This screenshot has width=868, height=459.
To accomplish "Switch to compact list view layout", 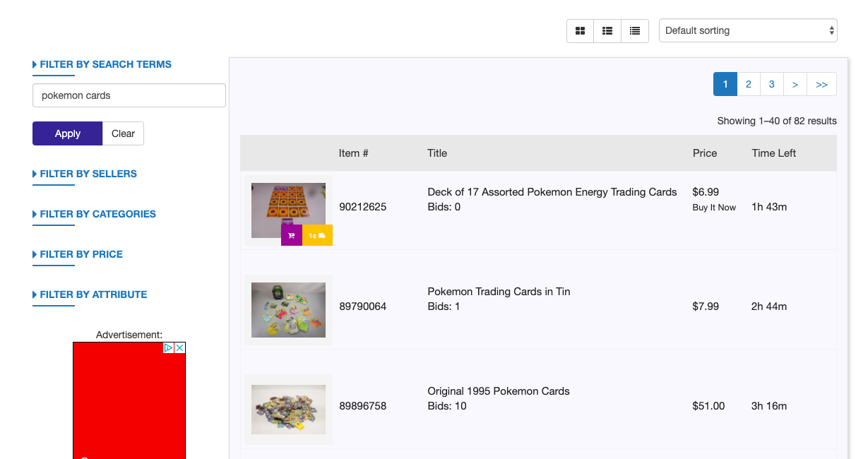I will 635,31.
